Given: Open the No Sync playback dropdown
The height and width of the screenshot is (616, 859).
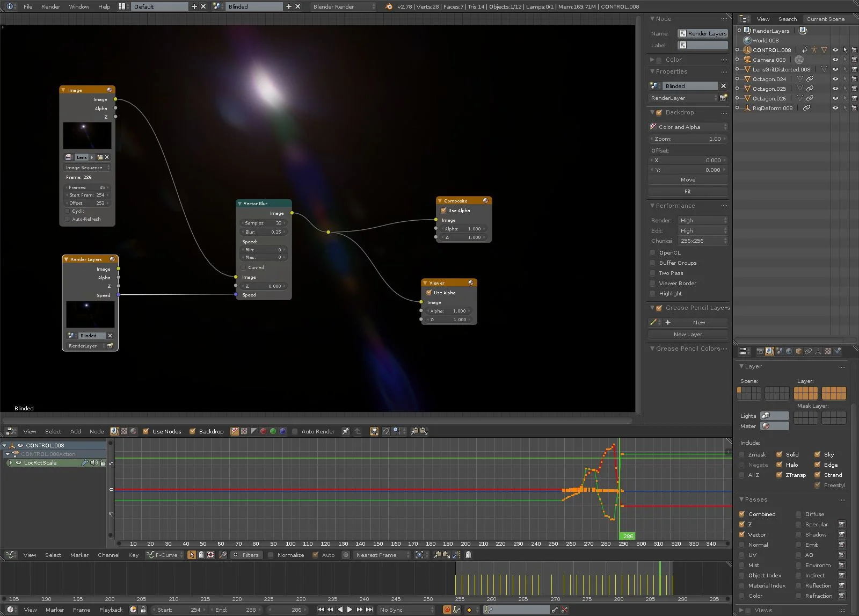Looking at the screenshot, I should click(x=405, y=610).
